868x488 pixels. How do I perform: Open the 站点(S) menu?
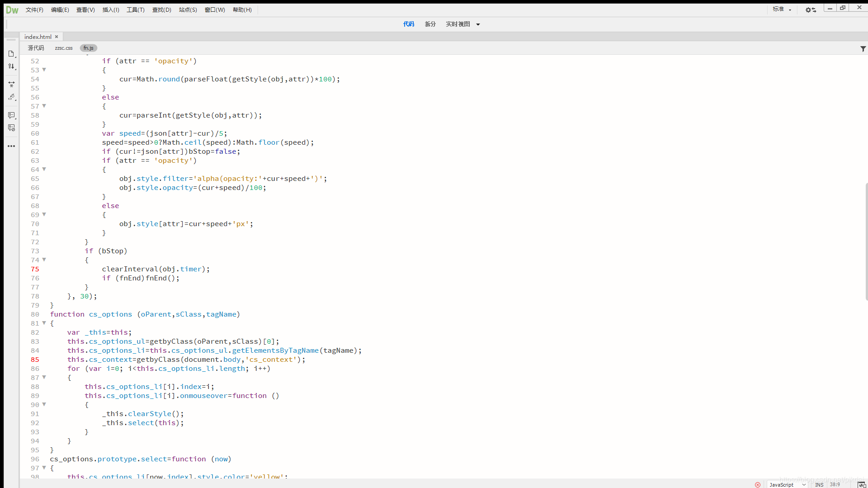pos(188,10)
